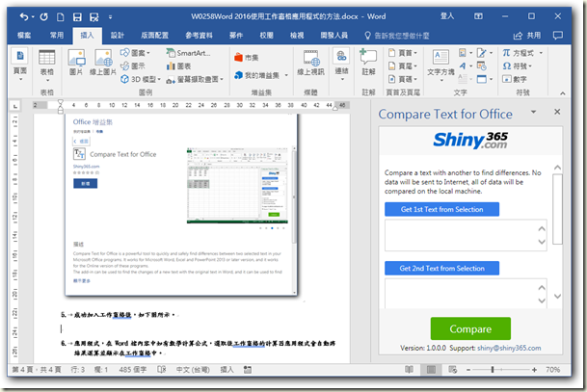The height and width of the screenshot is (392, 587).
Task: Open the 開發人員 ribbon tab
Action: click(334, 36)
